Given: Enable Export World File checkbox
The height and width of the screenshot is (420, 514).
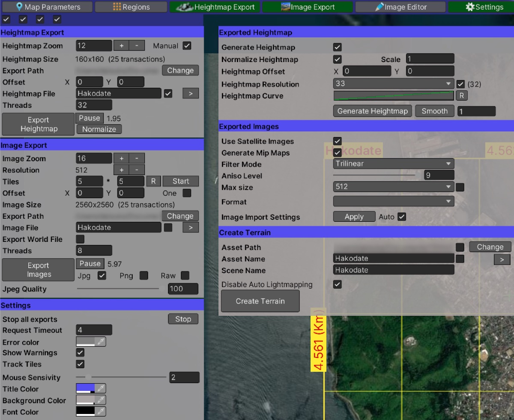Looking at the screenshot, I should coord(80,239).
